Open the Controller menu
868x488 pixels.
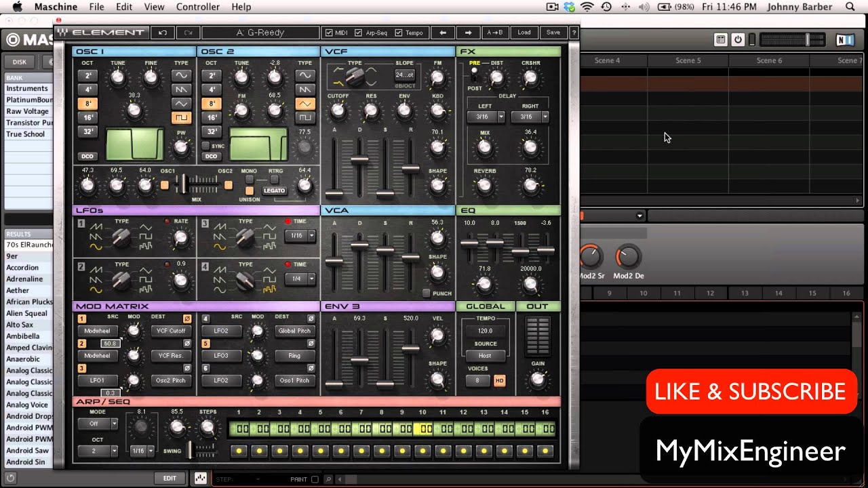198,7
